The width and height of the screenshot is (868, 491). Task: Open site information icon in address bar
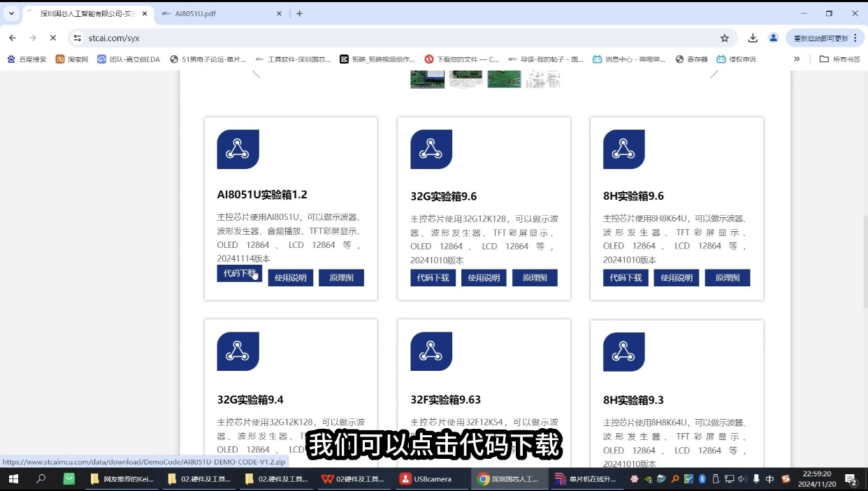coord(77,38)
